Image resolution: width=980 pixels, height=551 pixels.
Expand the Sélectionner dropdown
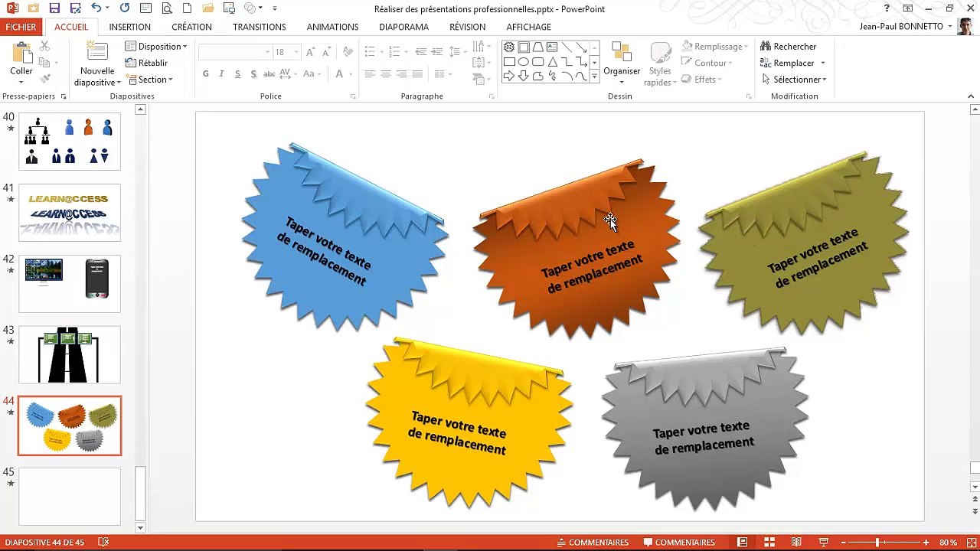point(794,80)
